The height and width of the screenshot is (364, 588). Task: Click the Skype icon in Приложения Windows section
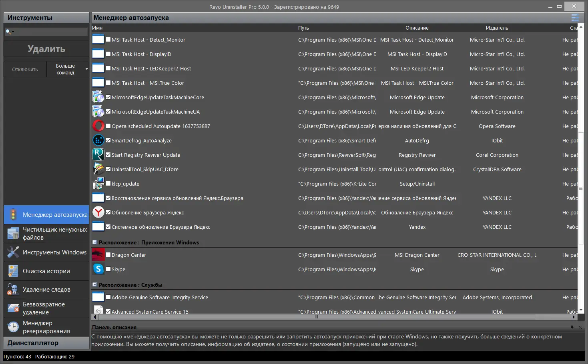[x=98, y=269]
